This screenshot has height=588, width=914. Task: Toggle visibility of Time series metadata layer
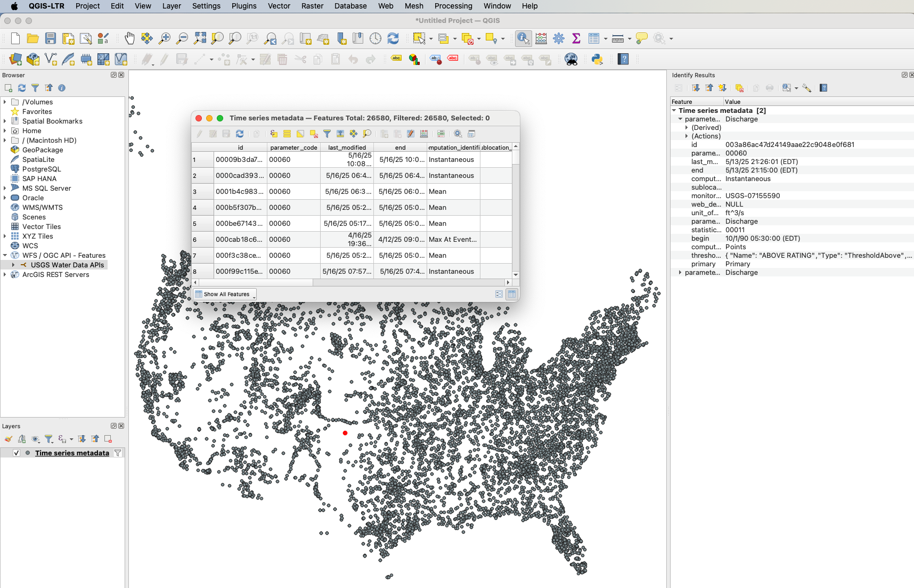coord(17,453)
